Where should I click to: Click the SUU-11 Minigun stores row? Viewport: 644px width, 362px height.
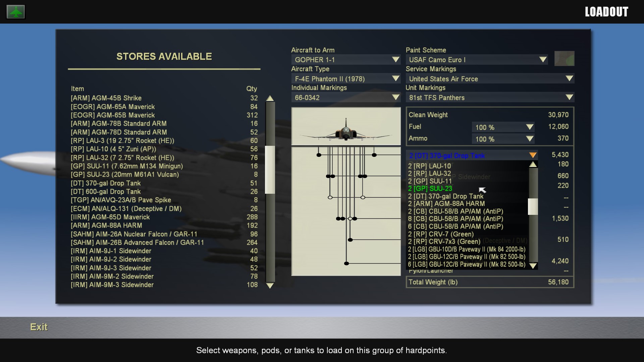click(x=164, y=166)
